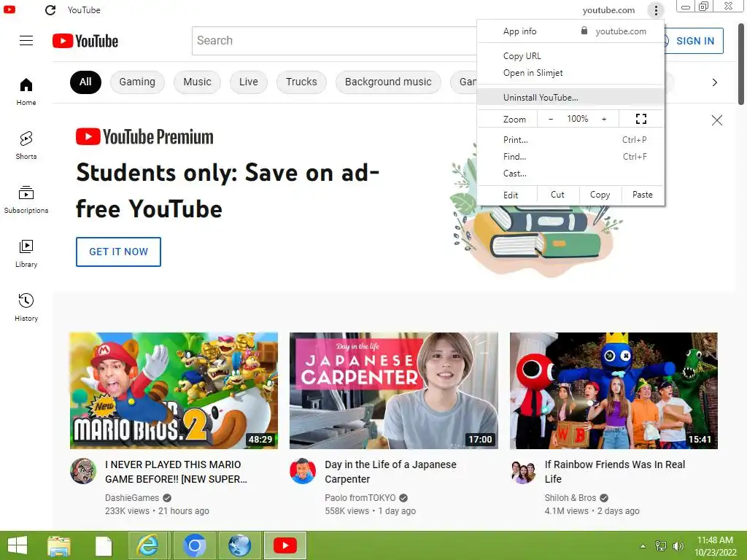The width and height of the screenshot is (747, 560).
Task: Open Shiloh & Bros channel name link
Action: click(x=570, y=498)
